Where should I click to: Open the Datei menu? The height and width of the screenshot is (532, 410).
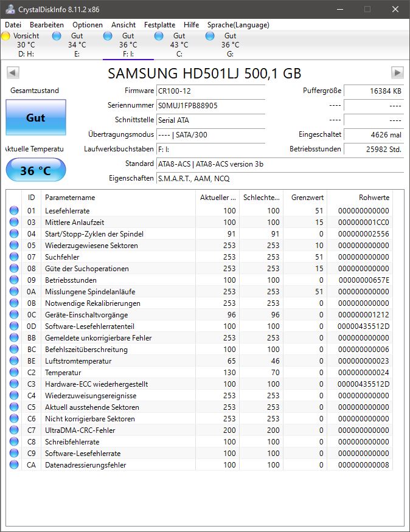point(13,25)
